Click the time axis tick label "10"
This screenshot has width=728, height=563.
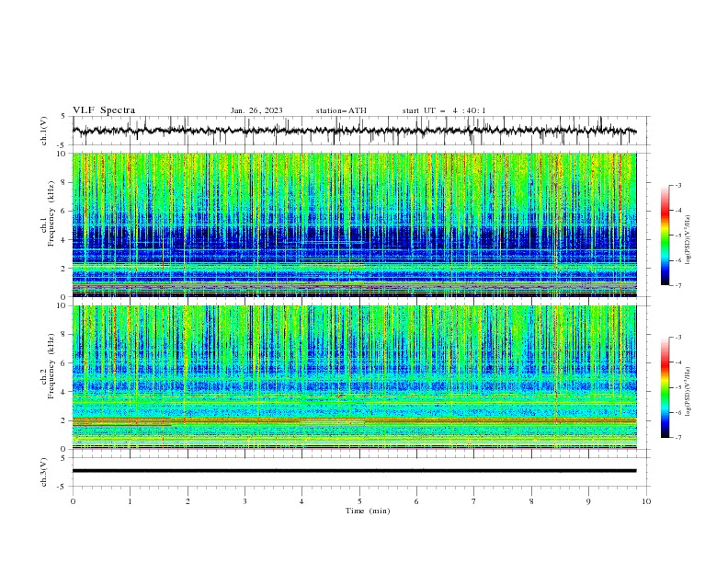pos(646,501)
